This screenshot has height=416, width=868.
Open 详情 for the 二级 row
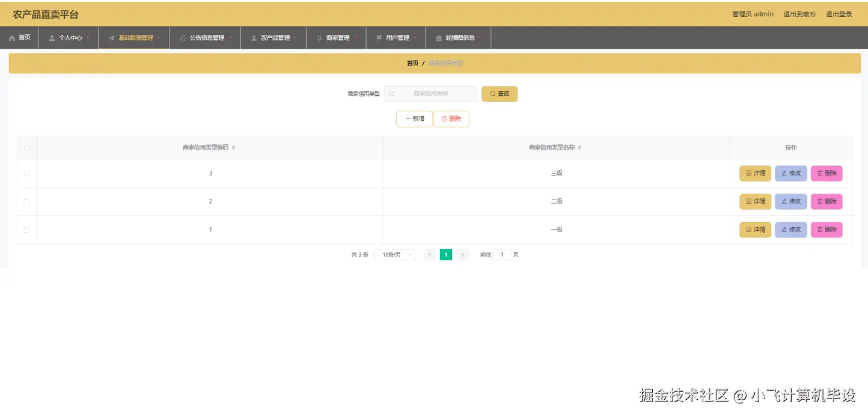[x=755, y=201]
